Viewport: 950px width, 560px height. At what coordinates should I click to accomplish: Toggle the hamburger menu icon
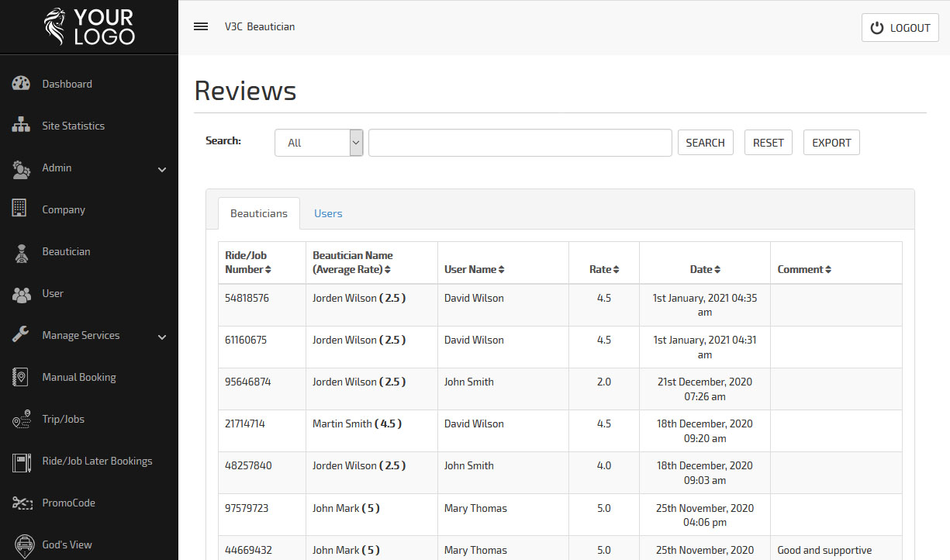tap(201, 26)
